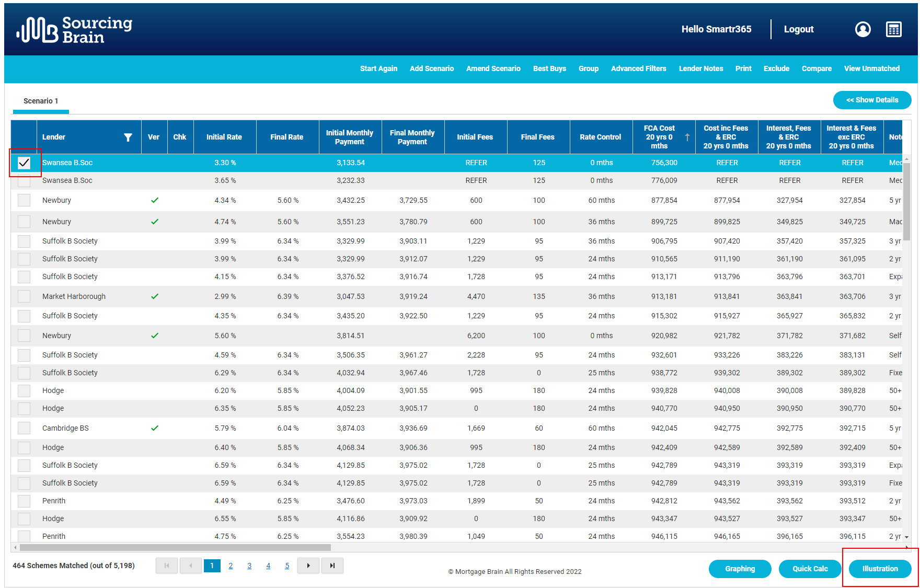Tick Cambridge BS row checkbox
920x588 pixels.
(24, 428)
